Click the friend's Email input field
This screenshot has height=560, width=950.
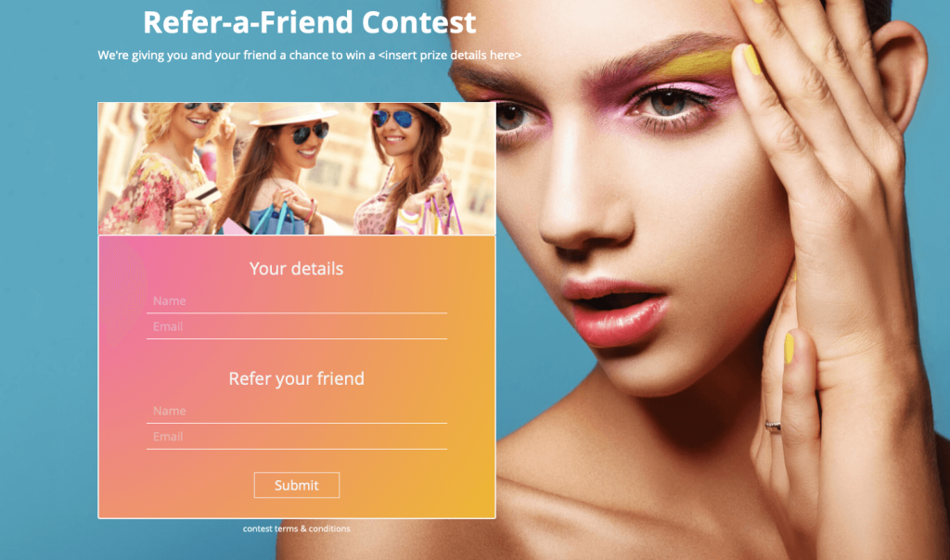[296, 437]
